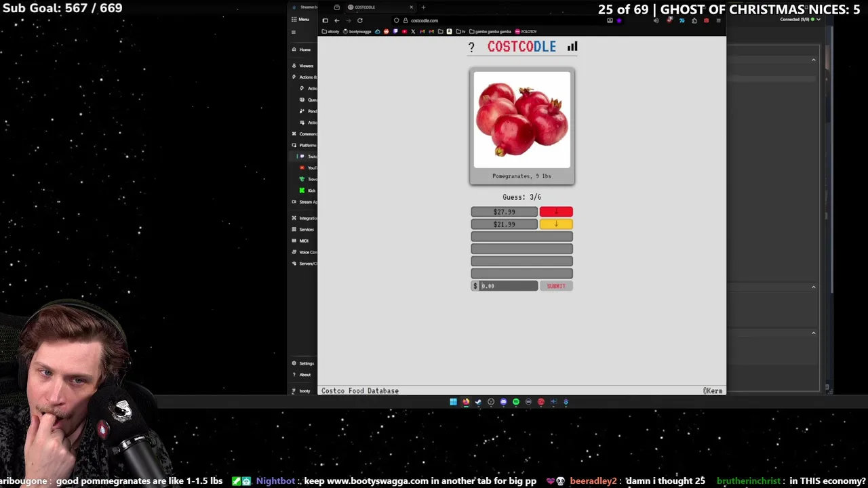Viewport: 868px width, 488px height.
Task: Open MIDI in Streamer.bot sidebar
Action: tap(300, 241)
